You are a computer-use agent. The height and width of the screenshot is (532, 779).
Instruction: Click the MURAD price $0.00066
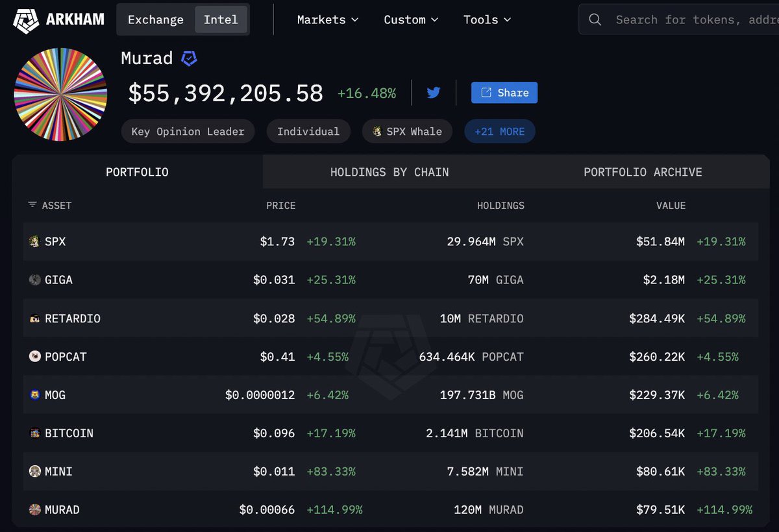[x=267, y=510]
